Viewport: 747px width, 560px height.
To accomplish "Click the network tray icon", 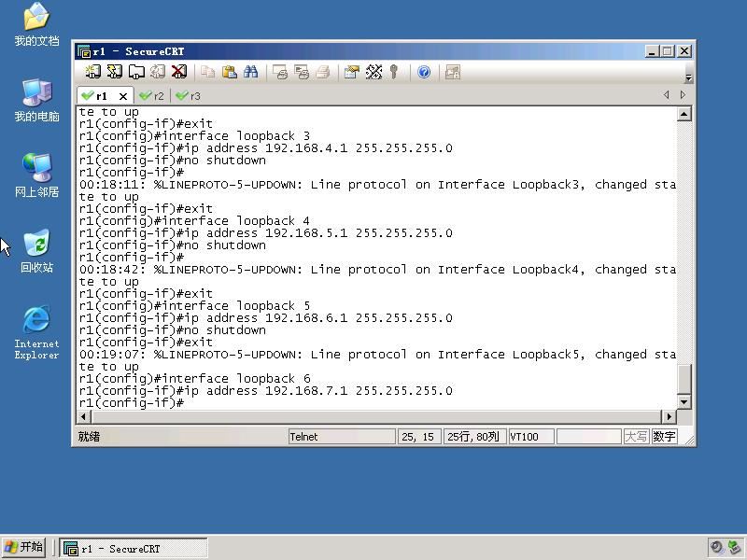I will click(734, 548).
